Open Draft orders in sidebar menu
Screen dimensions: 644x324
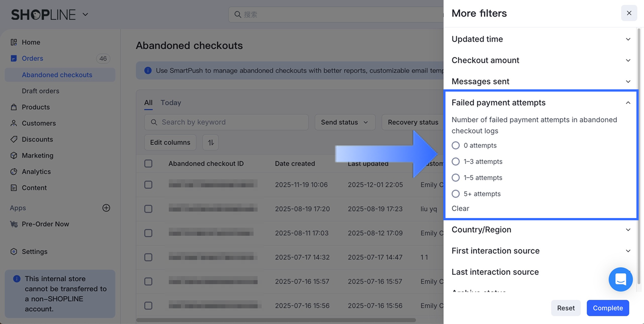[x=41, y=91]
